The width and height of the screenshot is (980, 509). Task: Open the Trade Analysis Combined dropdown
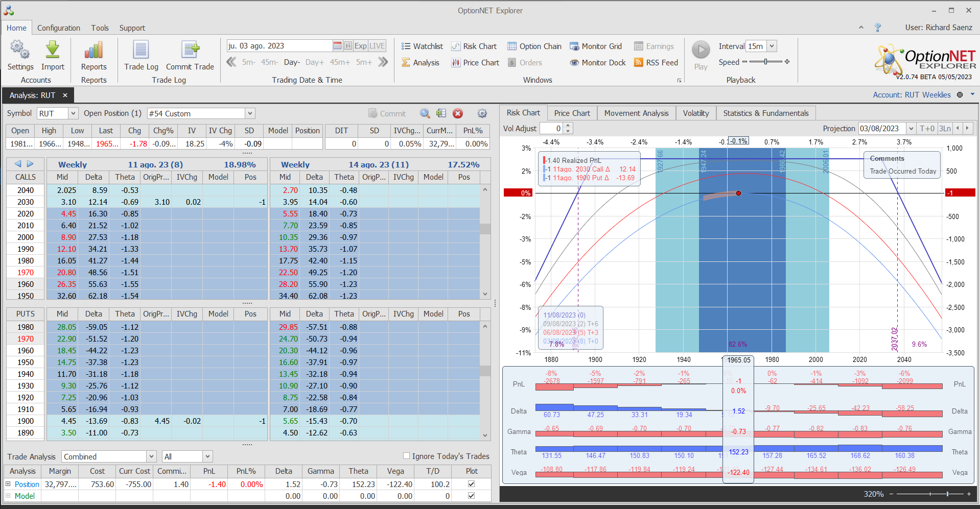click(x=151, y=456)
